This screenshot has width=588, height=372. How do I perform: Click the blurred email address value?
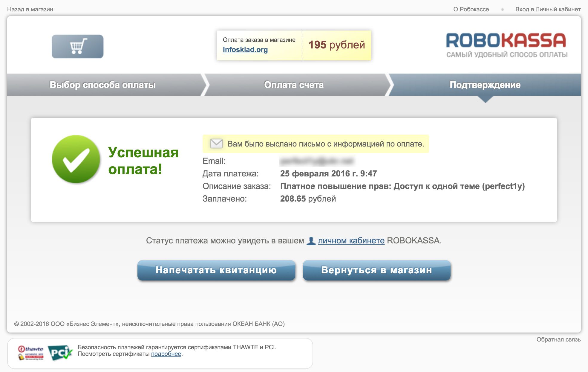pyautogui.click(x=317, y=161)
